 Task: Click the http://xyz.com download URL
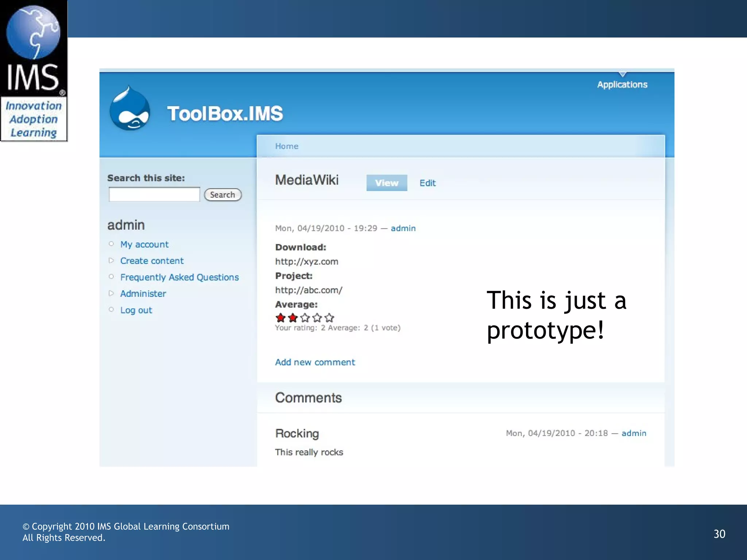pos(307,262)
